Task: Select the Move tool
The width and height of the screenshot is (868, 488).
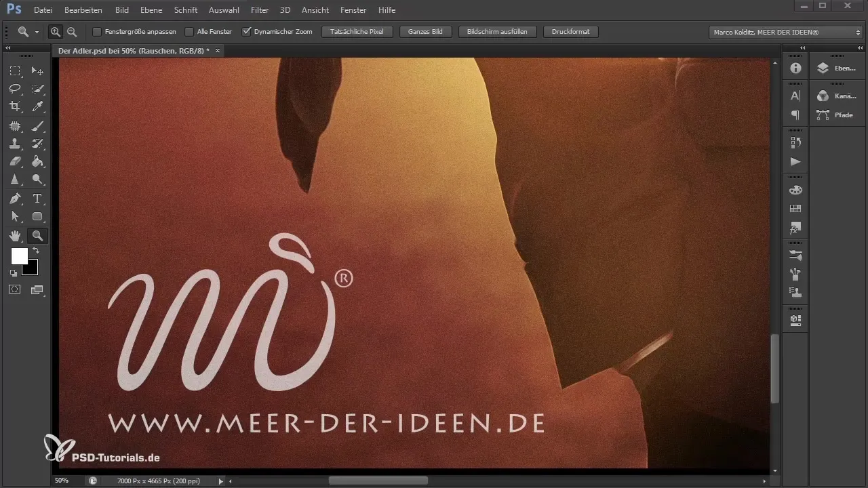Action: coord(38,71)
